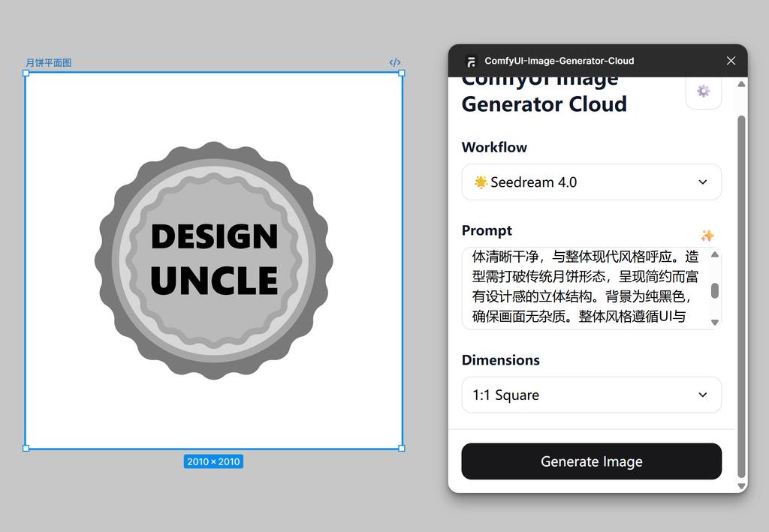Open the plugin settings gear
Viewport: 769px width, 532px height.
pos(703,91)
